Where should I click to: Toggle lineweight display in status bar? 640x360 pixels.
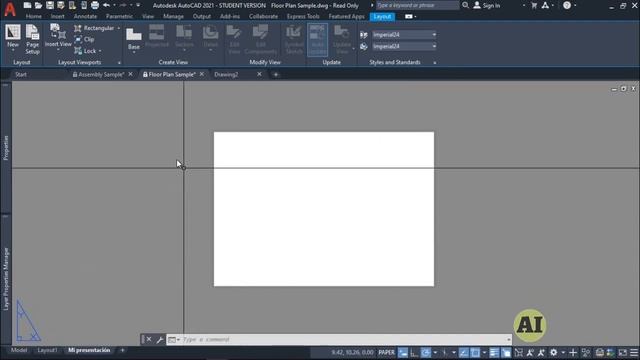coord(494,352)
